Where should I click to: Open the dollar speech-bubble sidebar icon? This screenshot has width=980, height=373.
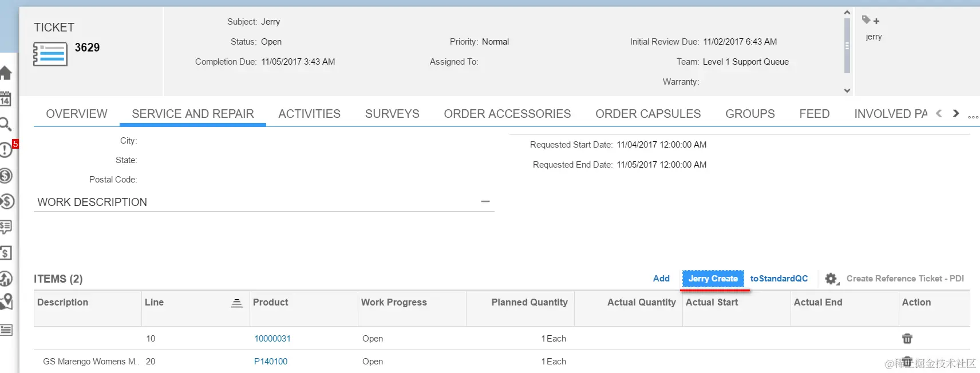tap(6, 227)
